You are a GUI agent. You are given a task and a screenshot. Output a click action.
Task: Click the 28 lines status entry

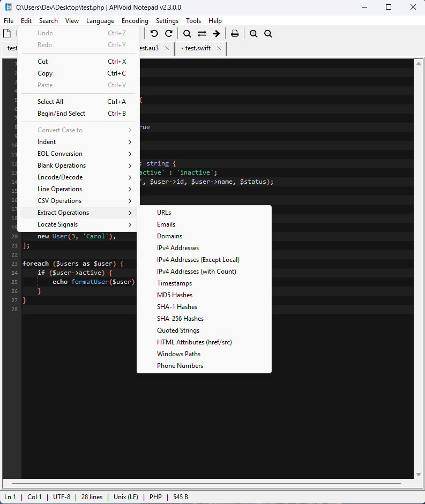tap(92, 497)
